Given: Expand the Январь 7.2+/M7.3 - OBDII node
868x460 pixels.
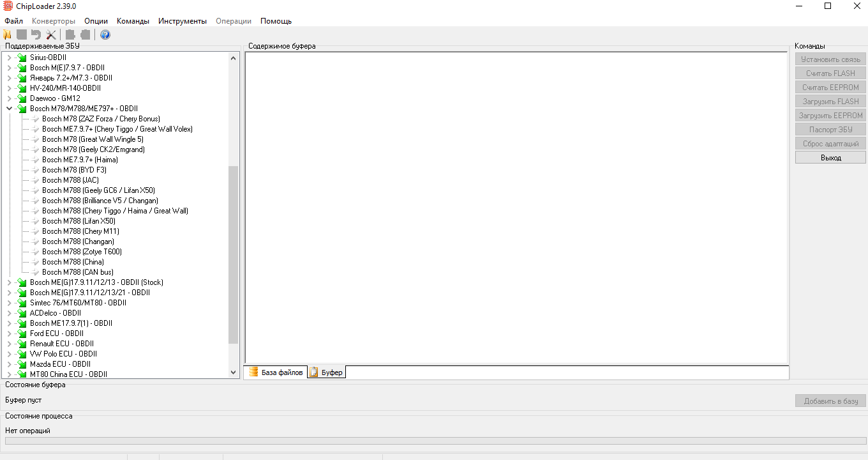Looking at the screenshot, I should 9,78.
